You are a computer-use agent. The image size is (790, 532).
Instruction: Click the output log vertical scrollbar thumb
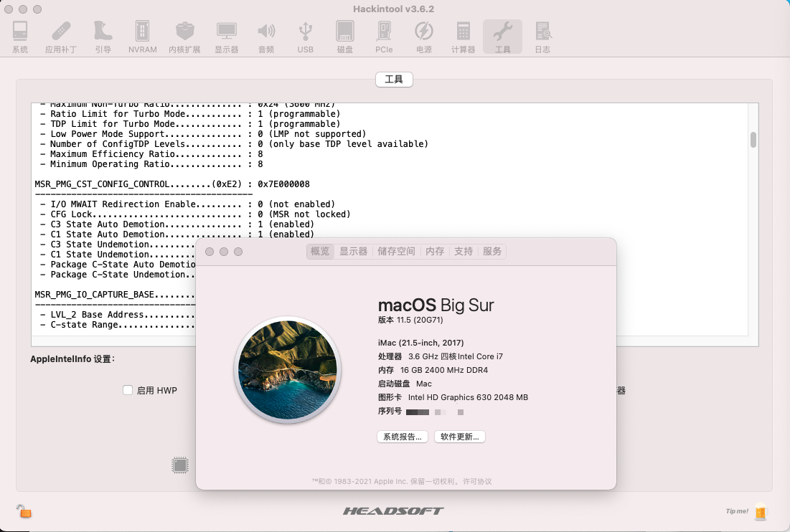point(753,139)
